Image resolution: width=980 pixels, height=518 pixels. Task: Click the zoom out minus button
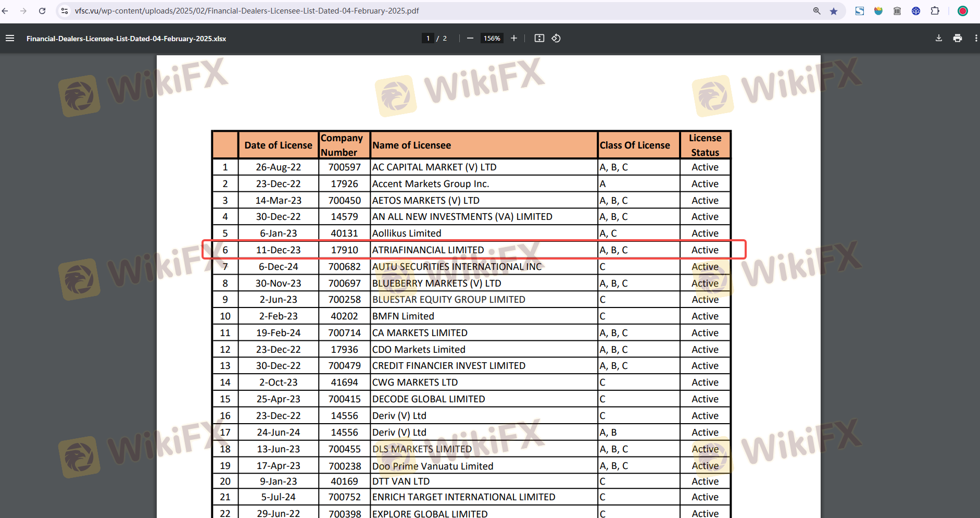(x=470, y=38)
